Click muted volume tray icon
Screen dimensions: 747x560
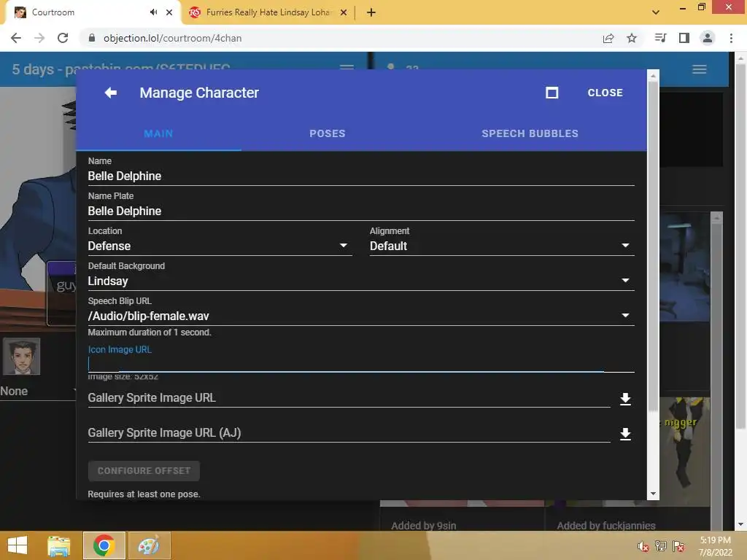[643, 546]
